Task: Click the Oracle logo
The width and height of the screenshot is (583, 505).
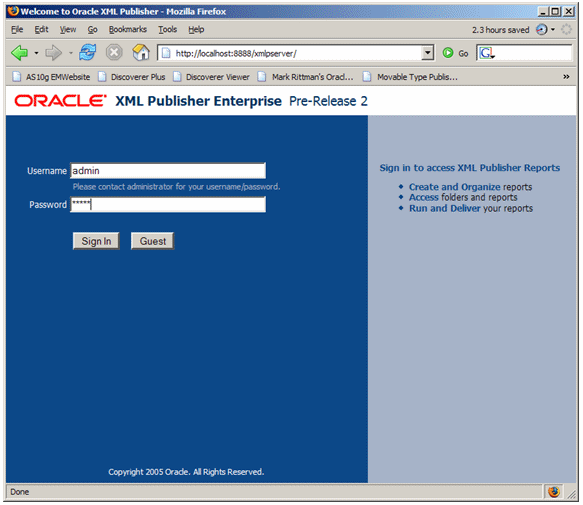Action: [61, 101]
